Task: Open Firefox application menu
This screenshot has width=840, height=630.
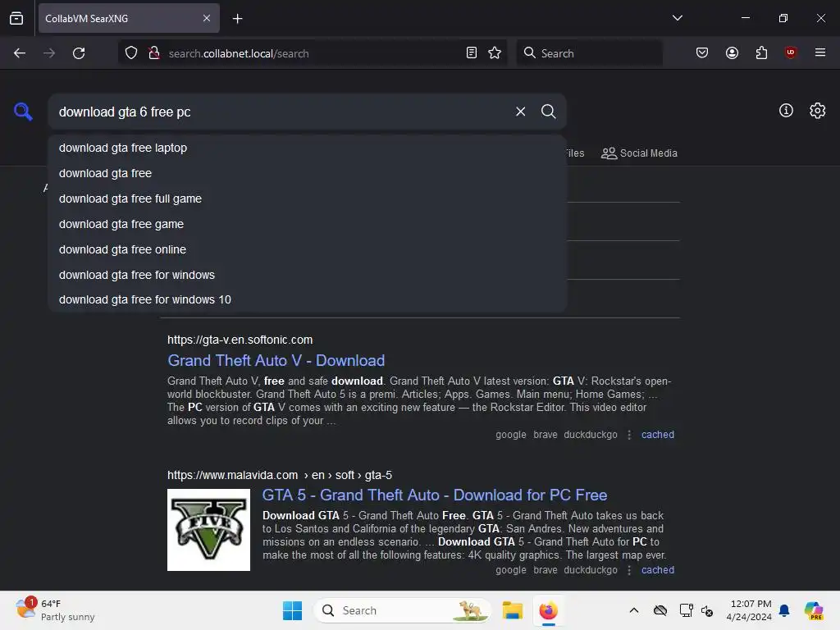Action: click(x=819, y=52)
